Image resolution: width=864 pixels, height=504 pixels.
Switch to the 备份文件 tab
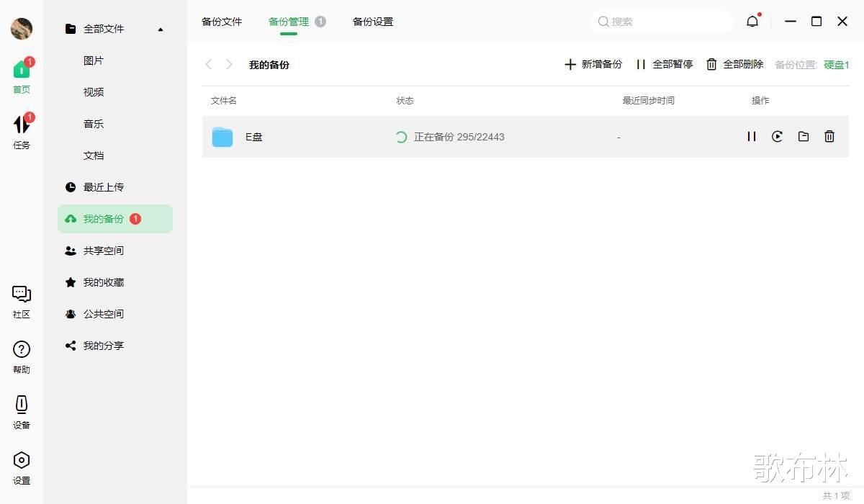[222, 22]
